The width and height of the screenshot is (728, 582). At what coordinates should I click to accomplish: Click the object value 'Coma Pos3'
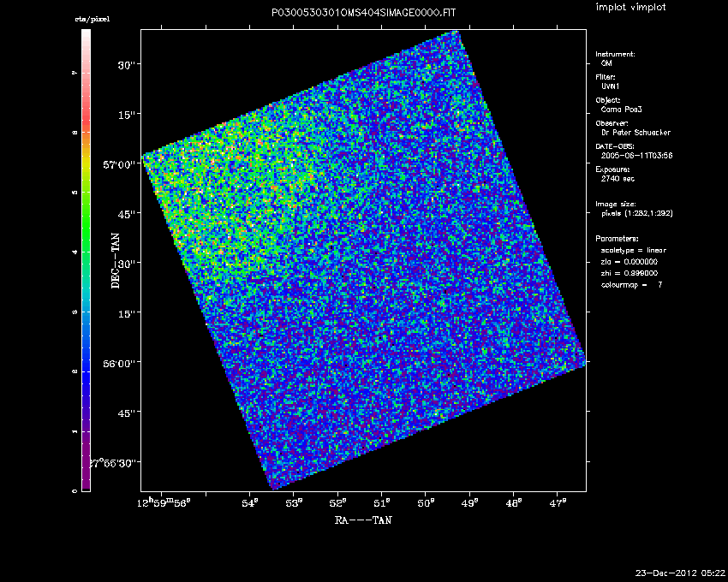coord(621,110)
